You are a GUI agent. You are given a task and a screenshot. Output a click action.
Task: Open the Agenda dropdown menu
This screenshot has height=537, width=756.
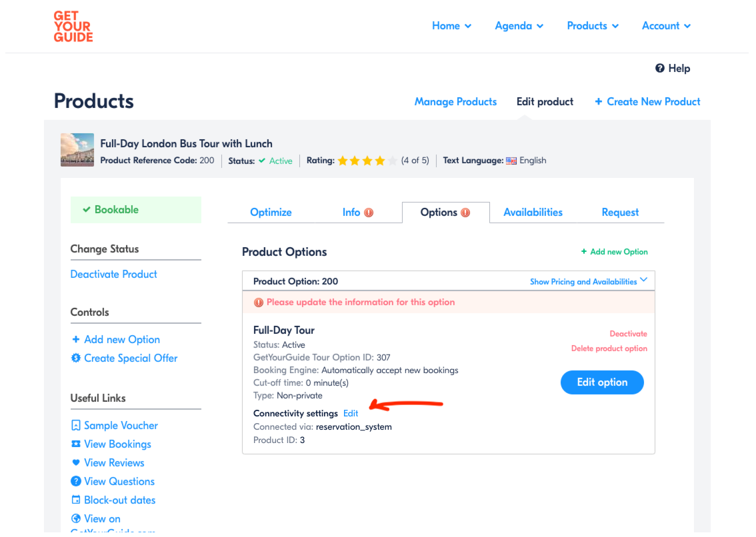click(519, 26)
